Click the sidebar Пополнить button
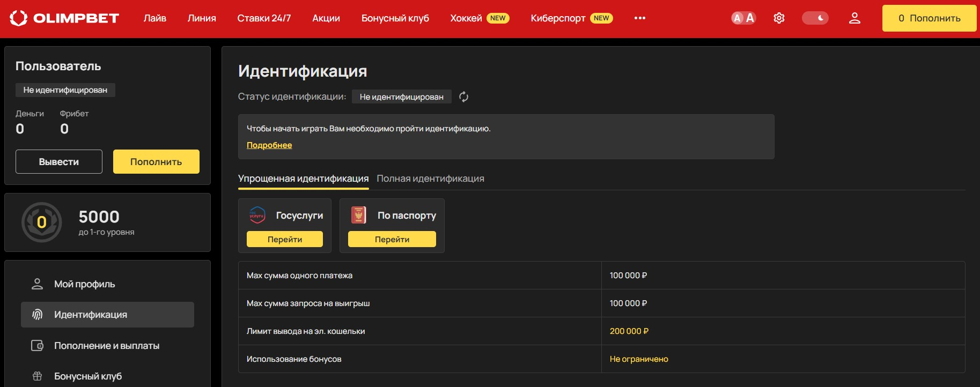The width and height of the screenshot is (980, 387). point(156,162)
